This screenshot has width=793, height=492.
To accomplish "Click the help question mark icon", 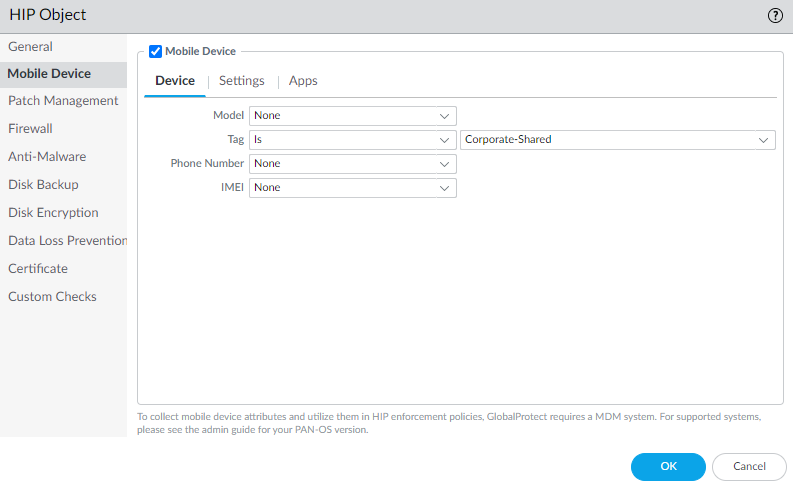I will 775,15.
